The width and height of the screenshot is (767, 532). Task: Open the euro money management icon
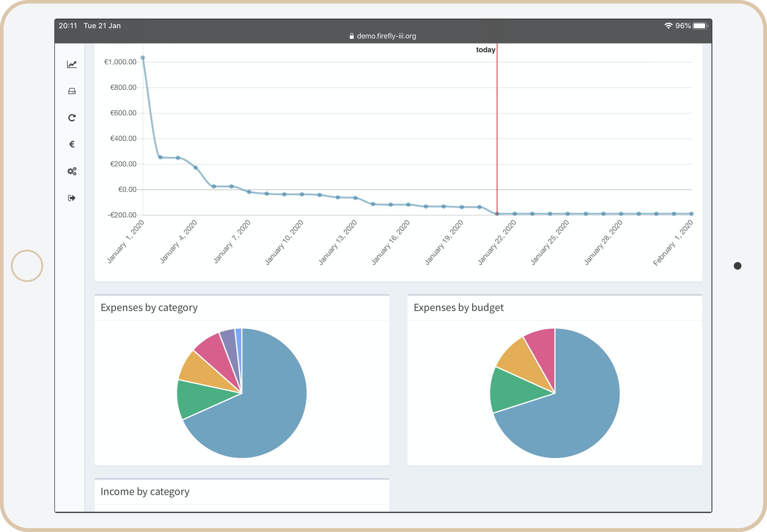pyautogui.click(x=72, y=144)
